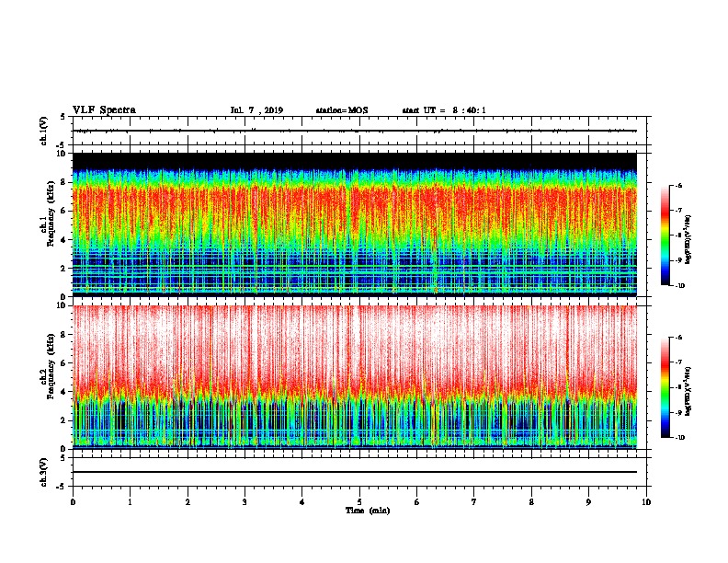Click the "VLF Spectra" plot title
Image resolution: width=728 pixels, height=563 pixels.
[x=104, y=110]
